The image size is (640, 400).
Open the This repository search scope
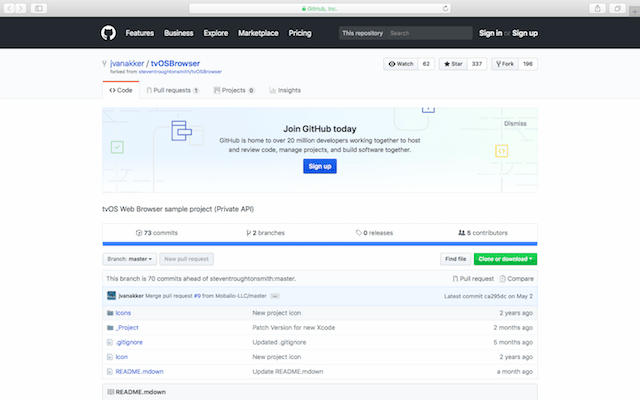[x=361, y=33]
